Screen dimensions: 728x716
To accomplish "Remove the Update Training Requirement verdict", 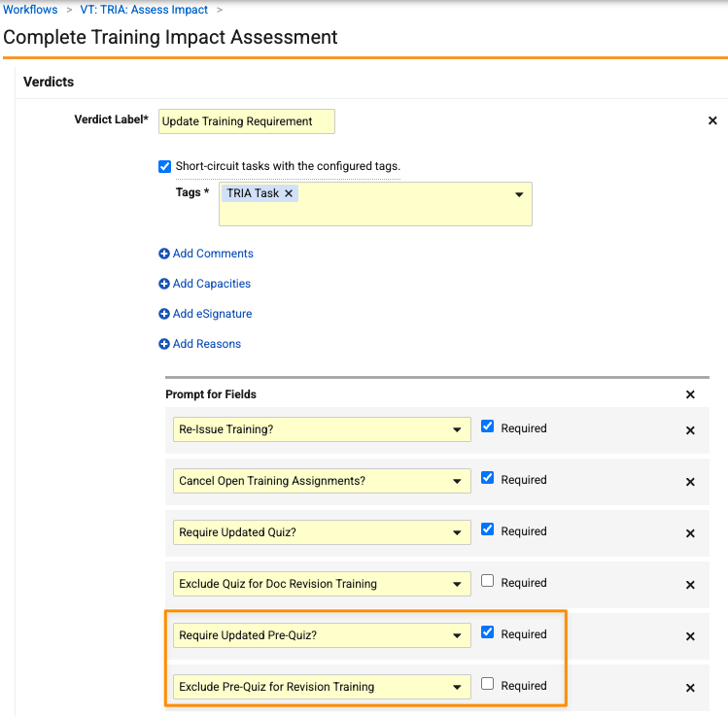I will (712, 120).
